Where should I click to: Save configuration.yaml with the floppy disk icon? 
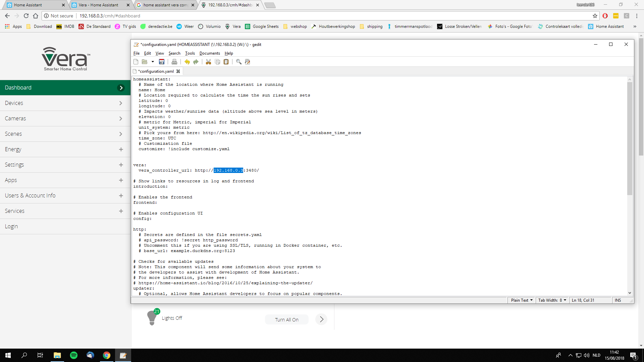coord(162,62)
